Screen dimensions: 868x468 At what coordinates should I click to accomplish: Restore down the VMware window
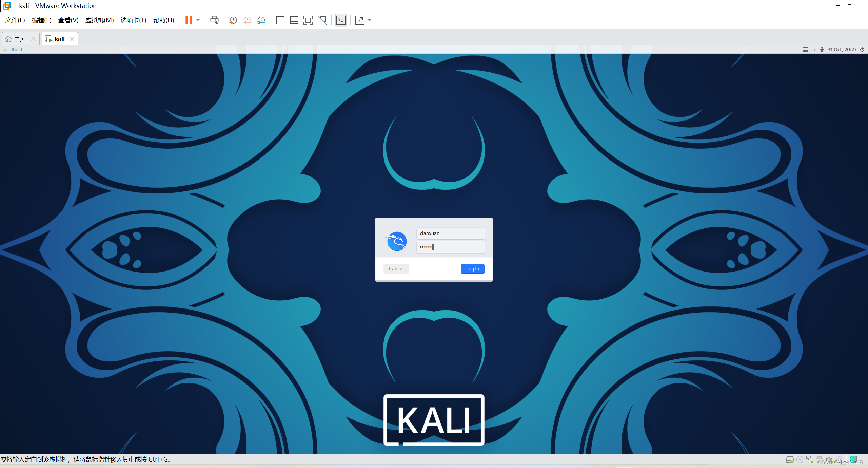tap(850, 6)
